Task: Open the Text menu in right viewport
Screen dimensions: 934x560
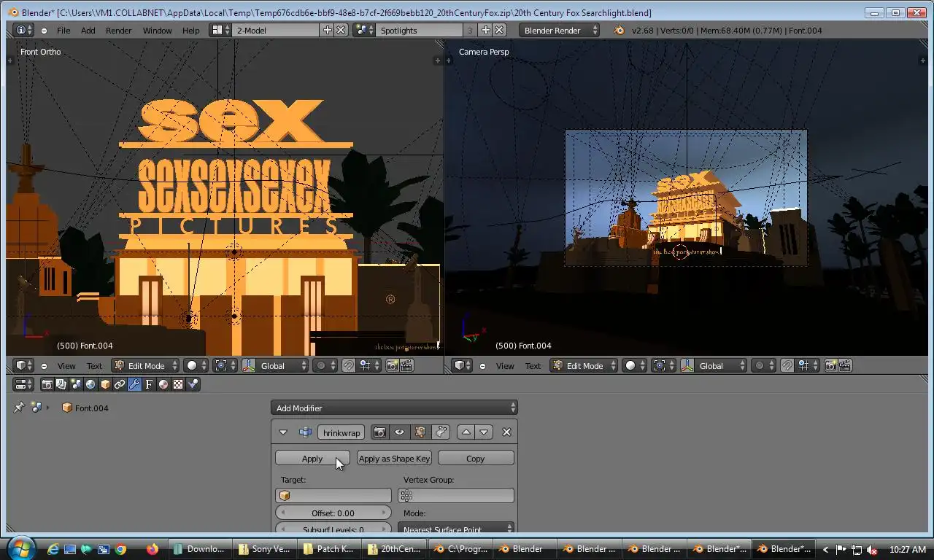Action: [533, 365]
